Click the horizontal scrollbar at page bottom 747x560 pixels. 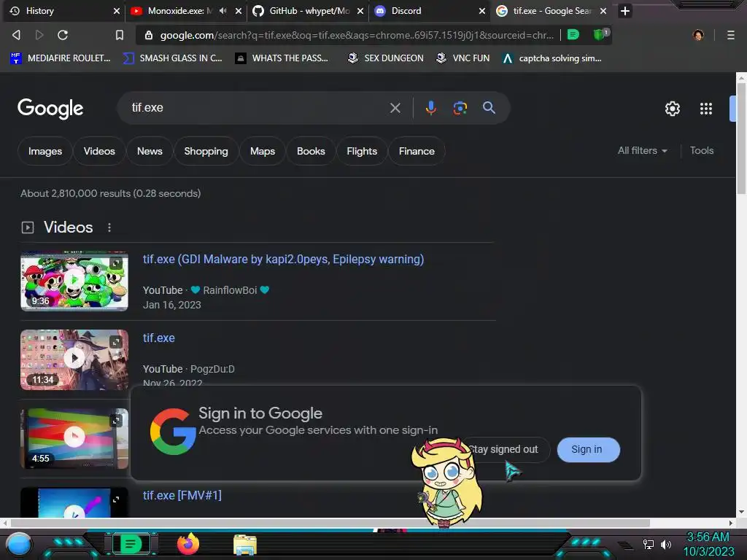330,523
